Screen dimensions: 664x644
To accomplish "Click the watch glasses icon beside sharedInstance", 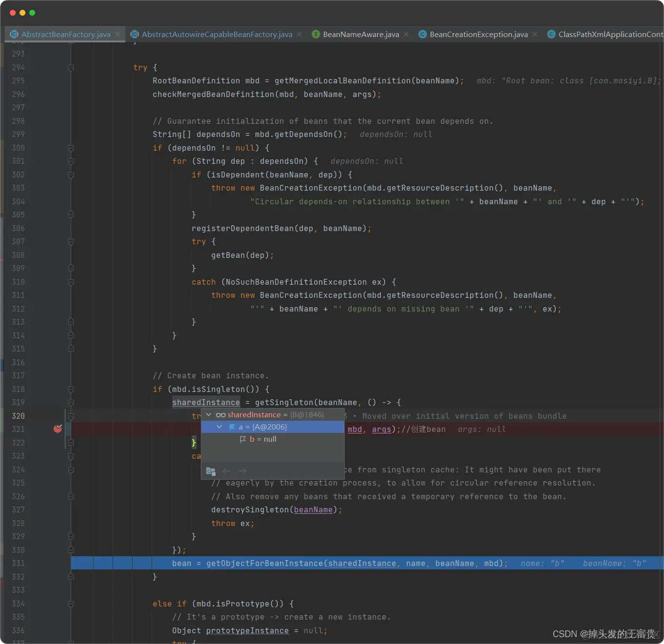I will 220,415.
